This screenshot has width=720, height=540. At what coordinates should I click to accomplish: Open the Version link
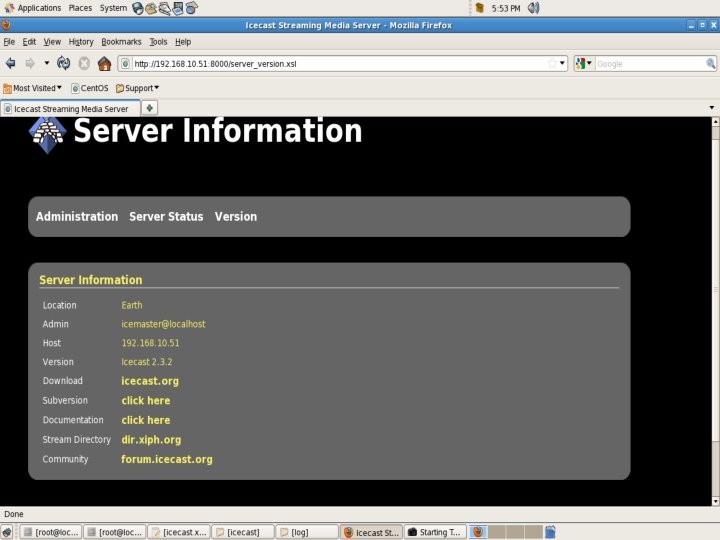(x=236, y=216)
